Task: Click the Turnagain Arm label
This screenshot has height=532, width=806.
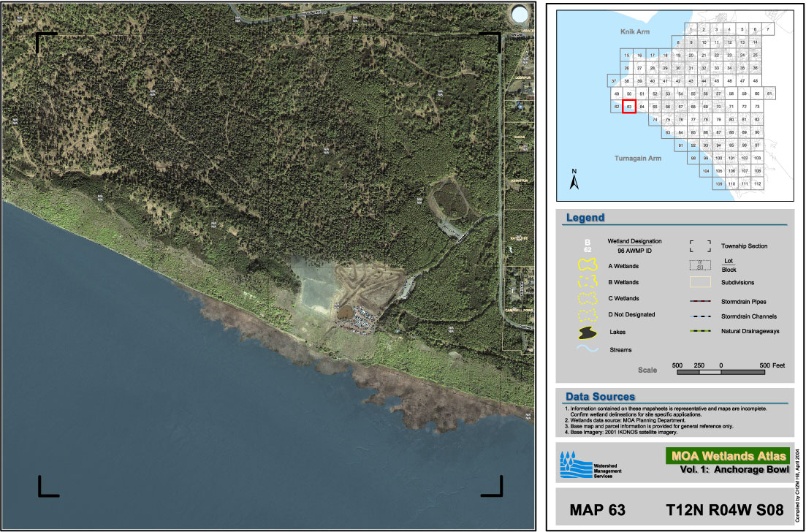Action: point(638,158)
